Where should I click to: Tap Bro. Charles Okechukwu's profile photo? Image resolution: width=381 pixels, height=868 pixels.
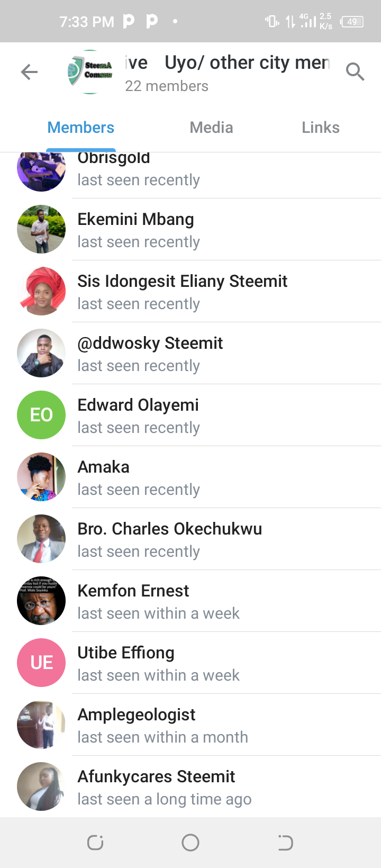(x=41, y=539)
